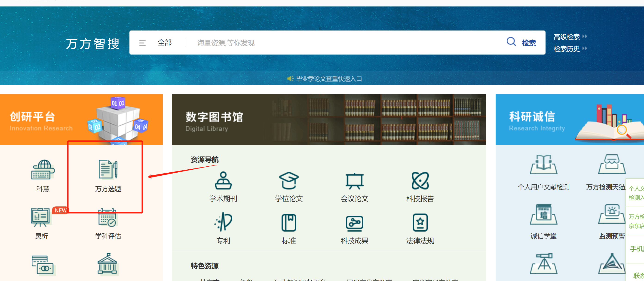Click the 特色资源 section heading

(x=205, y=266)
